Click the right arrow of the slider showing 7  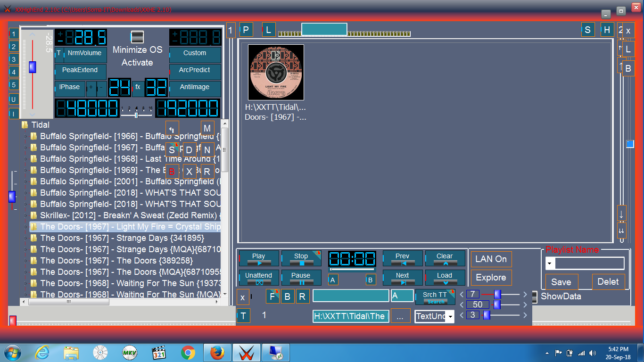[525, 294]
